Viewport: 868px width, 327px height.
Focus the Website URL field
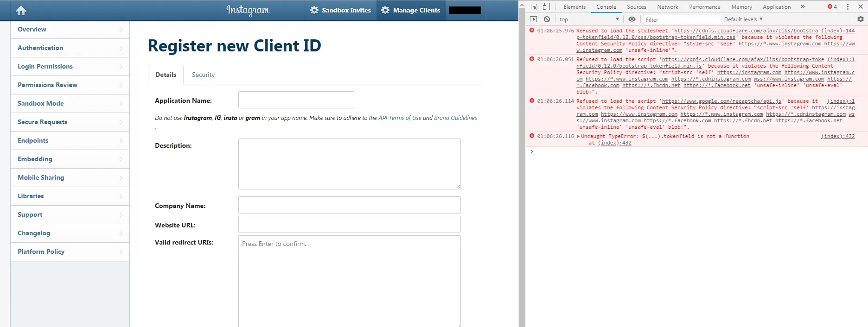pos(350,225)
